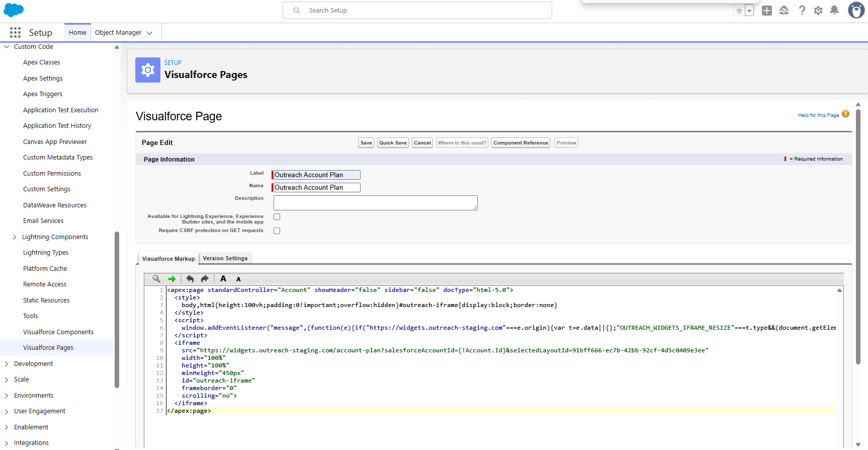Click the Save button

tap(366, 143)
